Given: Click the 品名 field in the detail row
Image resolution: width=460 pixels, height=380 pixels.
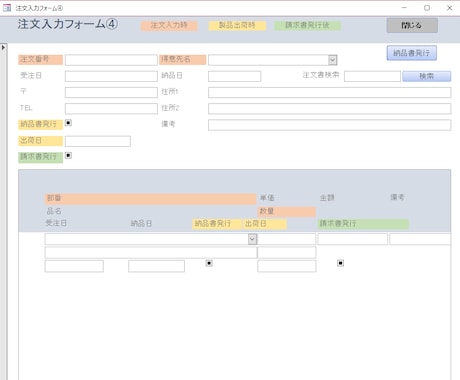Looking at the screenshot, I should 151,252.
